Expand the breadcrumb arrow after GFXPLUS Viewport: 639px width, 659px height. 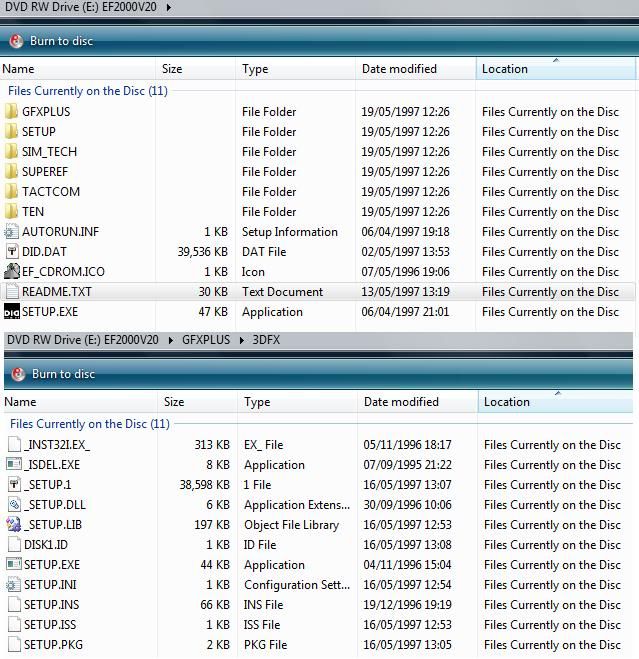pyautogui.click(x=240, y=340)
